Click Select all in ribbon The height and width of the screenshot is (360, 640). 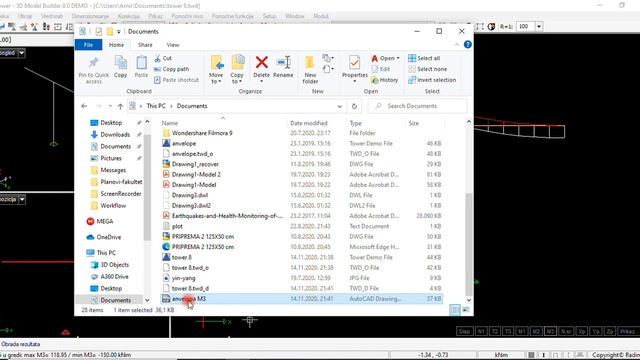424,58
